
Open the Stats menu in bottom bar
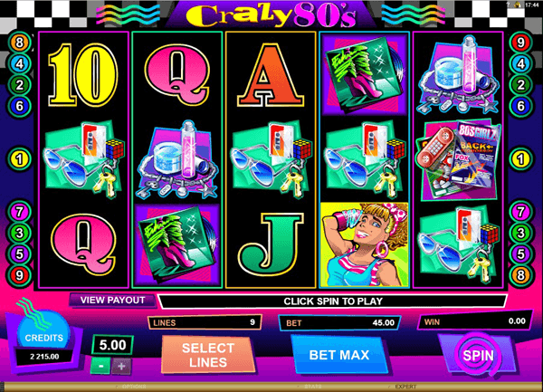coord(313,387)
